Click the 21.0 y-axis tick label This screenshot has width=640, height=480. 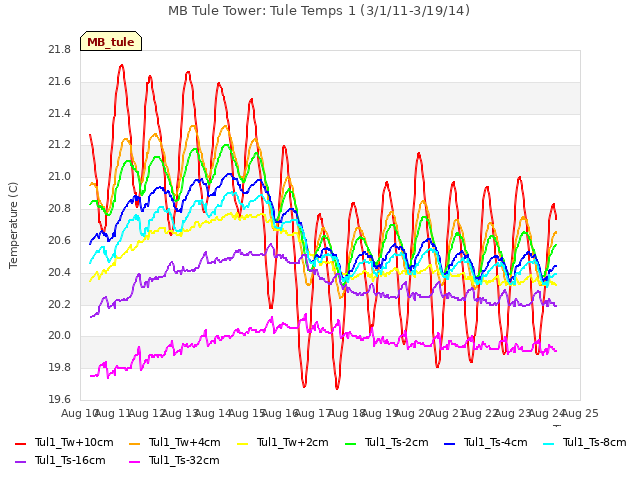pyautogui.click(x=60, y=177)
